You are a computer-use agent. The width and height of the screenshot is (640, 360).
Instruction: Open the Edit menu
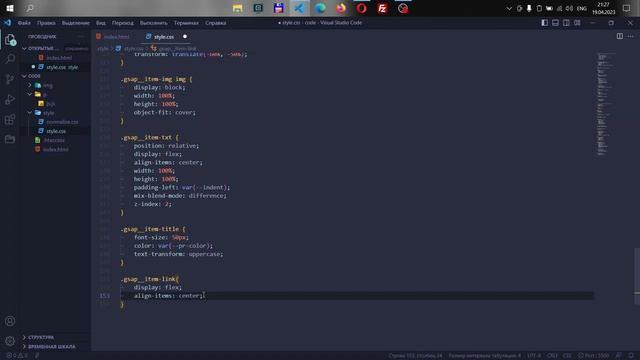(46, 23)
